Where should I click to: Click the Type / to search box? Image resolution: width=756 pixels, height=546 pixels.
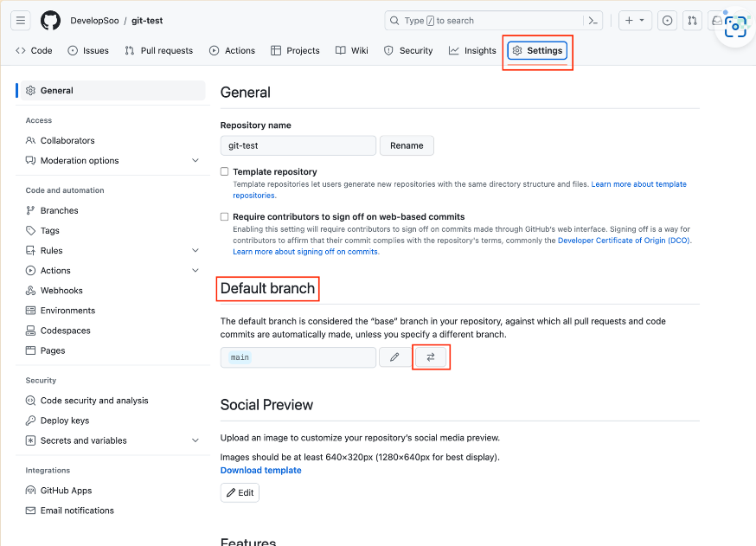[494, 21]
